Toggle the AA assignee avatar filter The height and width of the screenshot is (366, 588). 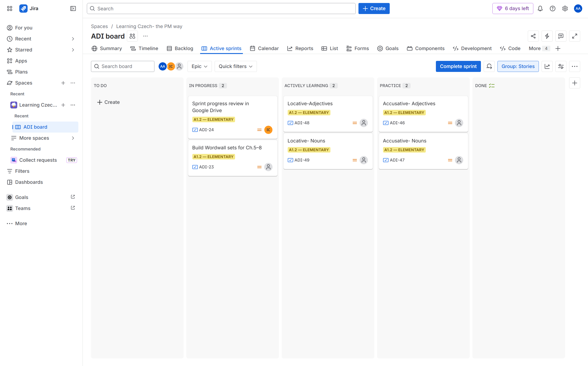pyautogui.click(x=162, y=66)
